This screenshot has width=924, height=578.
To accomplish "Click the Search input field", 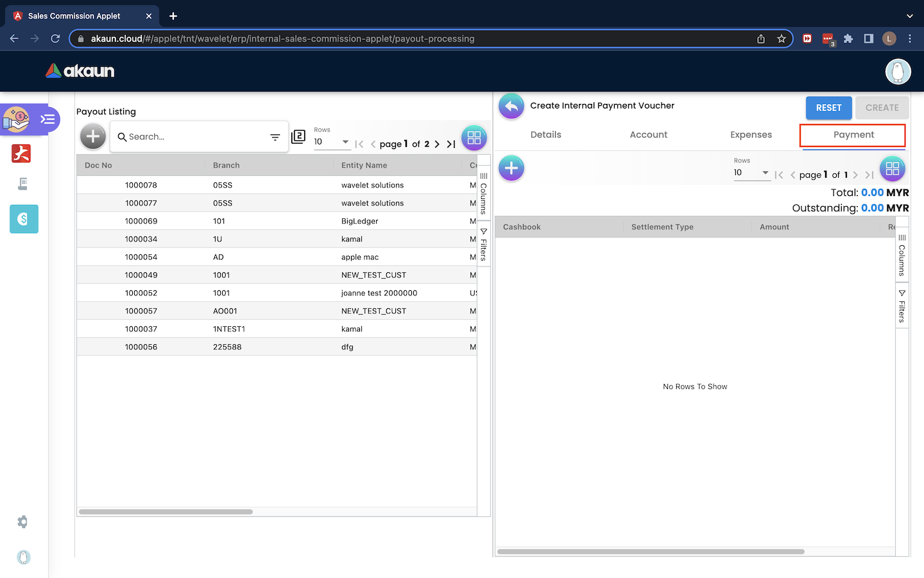I will coord(193,137).
